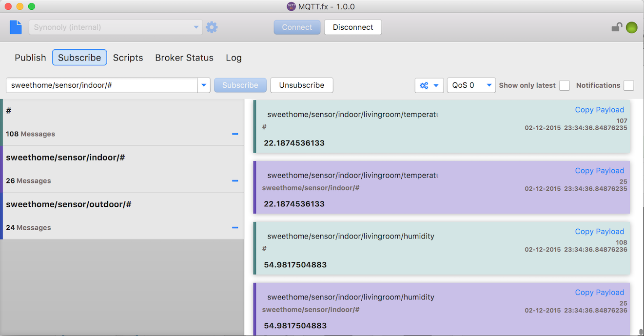This screenshot has width=644, height=336.
Task: Click the Disconnect button
Action: pos(352,27)
